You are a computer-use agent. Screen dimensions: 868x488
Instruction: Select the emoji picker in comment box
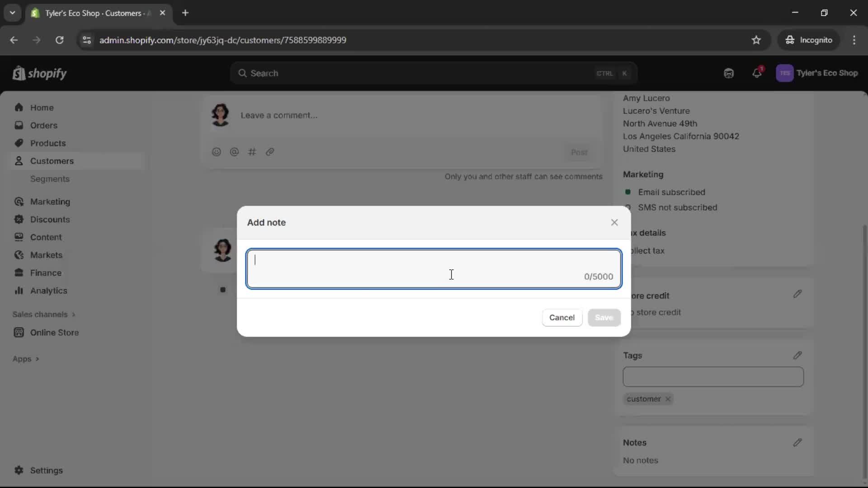click(217, 152)
